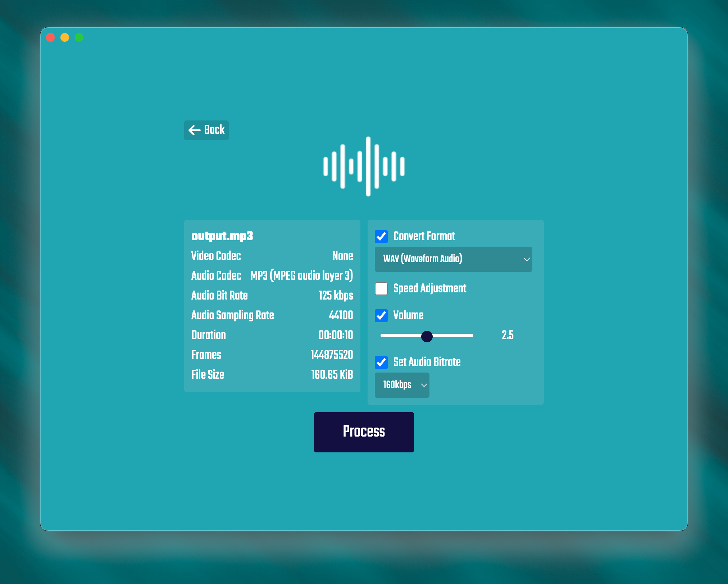Click the Back button
The width and height of the screenshot is (728, 584).
[x=206, y=130]
